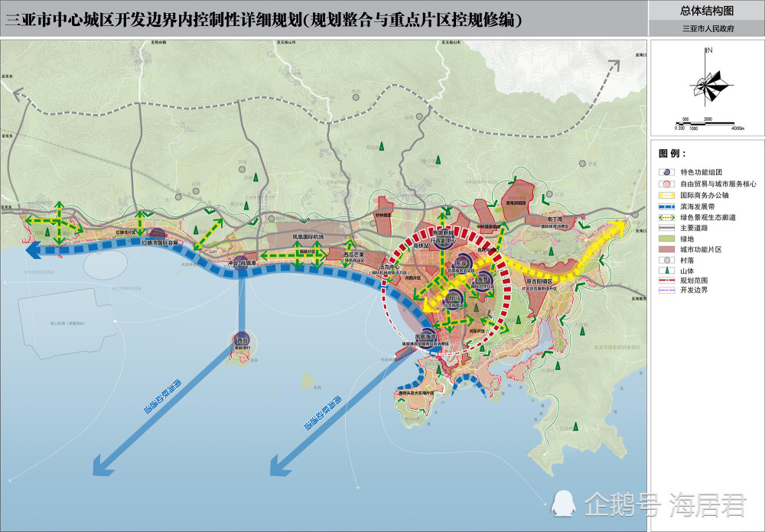The width and height of the screenshot is (765, 532).
Task: Select the 绿地 green legend swatch
Action: click(666, 239)
